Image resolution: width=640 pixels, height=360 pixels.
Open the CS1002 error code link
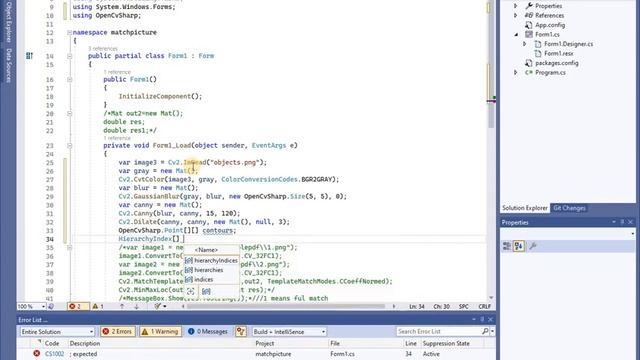[x=54, y=354]
